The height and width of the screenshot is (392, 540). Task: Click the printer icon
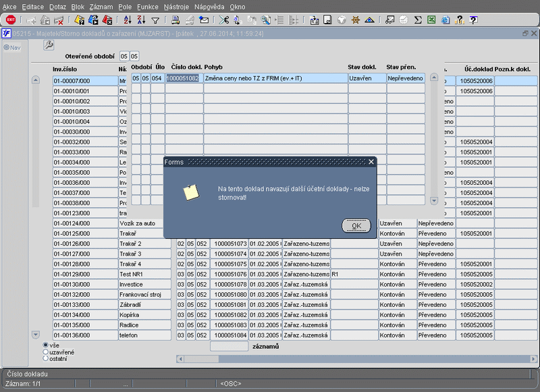pyautogui.click(x=175, y=20)
